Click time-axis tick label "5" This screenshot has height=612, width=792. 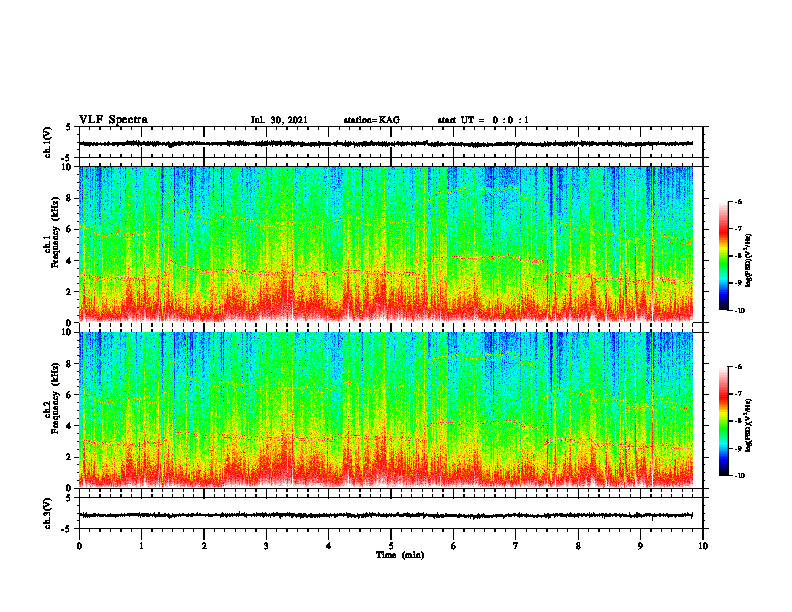(391, 546)
